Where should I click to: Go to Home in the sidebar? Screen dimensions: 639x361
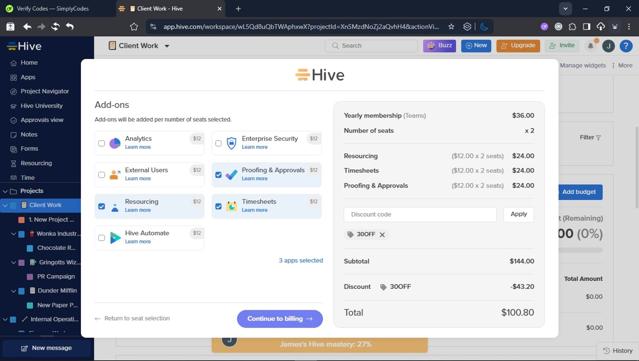click(x=29, y=63)
